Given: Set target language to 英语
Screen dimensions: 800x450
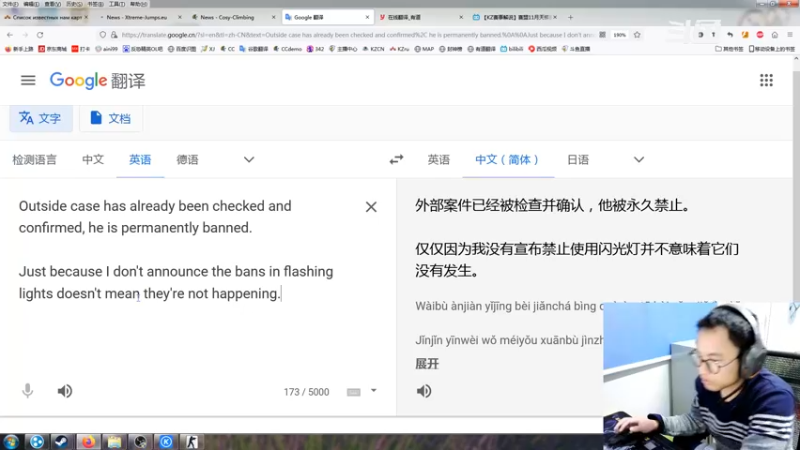Looking at the screenshot, I should (439, 160).
